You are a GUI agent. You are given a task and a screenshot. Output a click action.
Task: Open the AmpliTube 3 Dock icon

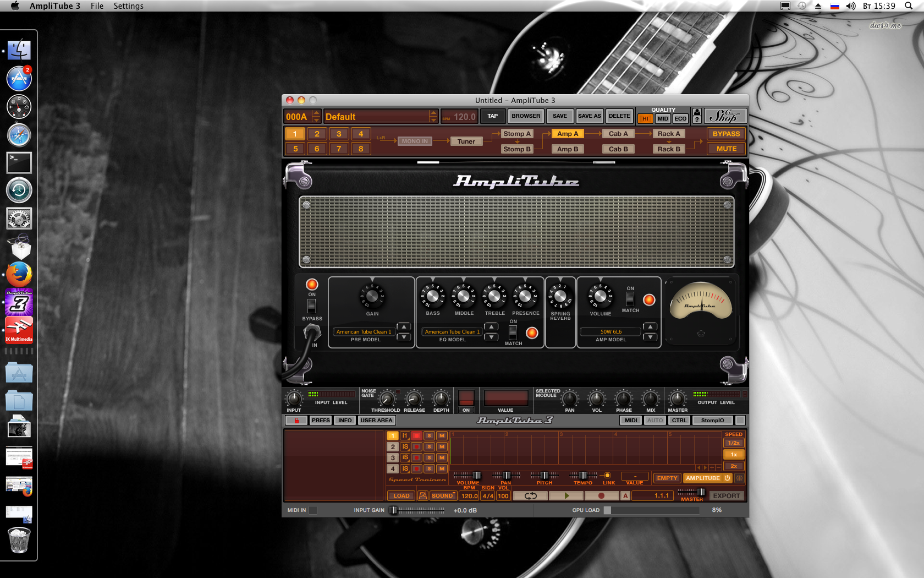click(19, 302)
